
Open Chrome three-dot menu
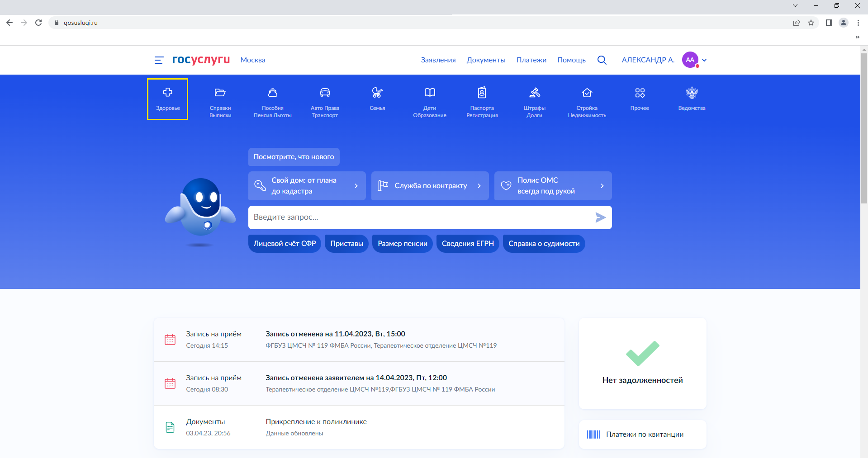[858, 23]
